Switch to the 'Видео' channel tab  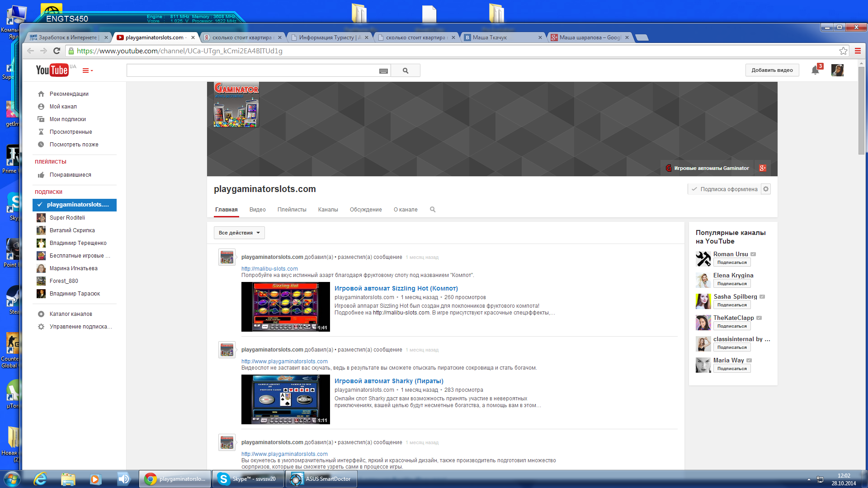coord(257,210)
